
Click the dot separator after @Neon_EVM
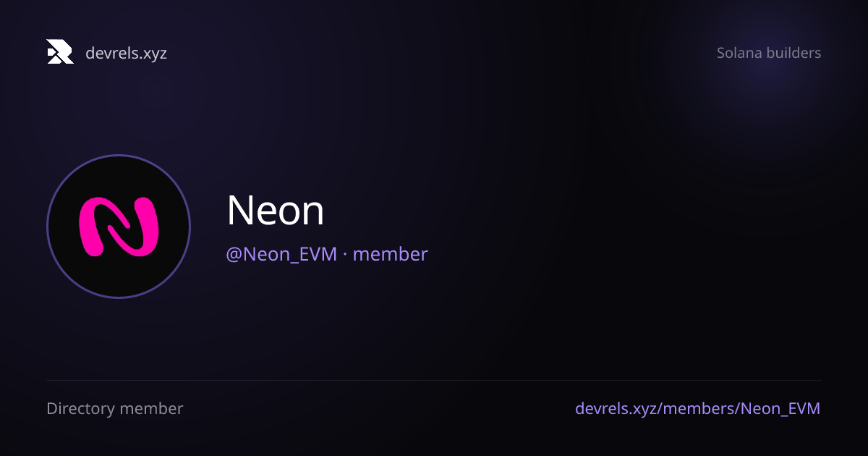click(345, 255)
